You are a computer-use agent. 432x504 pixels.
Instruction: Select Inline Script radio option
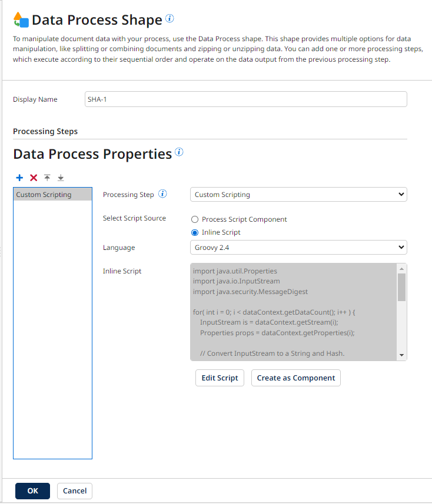[x=195, y=232]
